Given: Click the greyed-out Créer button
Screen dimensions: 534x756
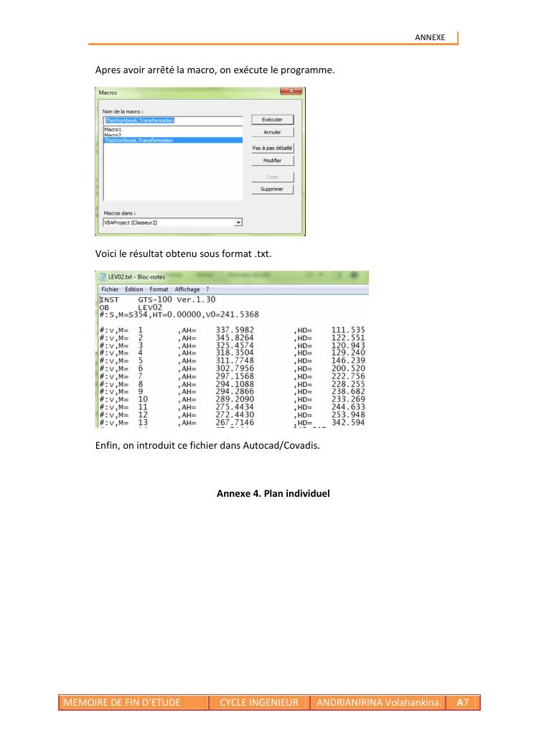Looking at the screenshot, I should point(272,177).
